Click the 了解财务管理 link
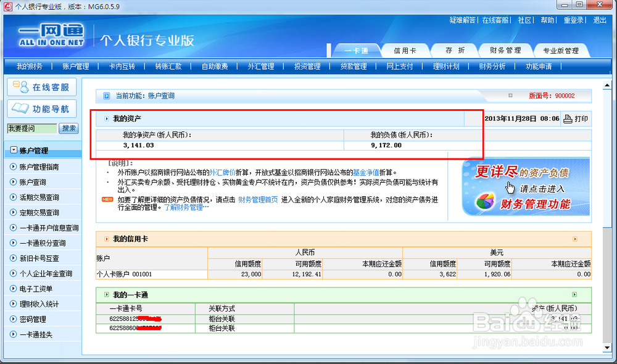This screenshot has width=617, height=364. [186, 207]
